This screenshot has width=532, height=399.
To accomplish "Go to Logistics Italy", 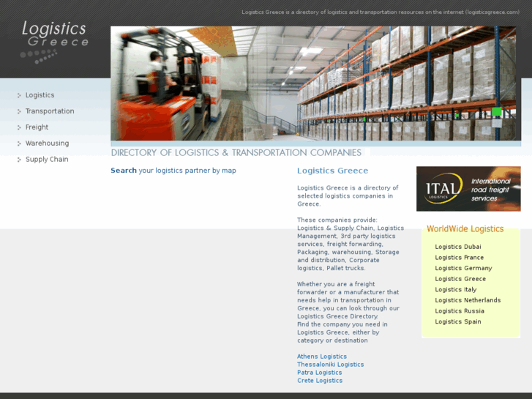I will [x=456, y=289].
